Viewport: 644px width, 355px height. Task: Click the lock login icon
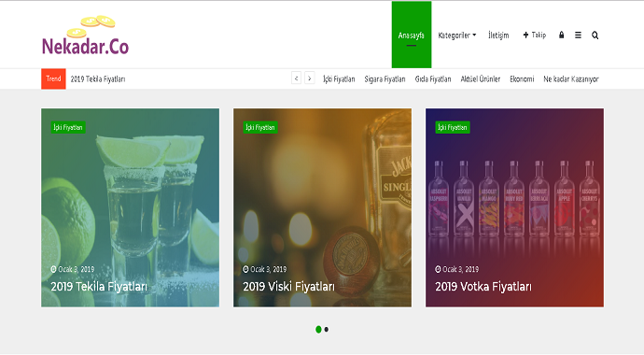coord(561,35)
